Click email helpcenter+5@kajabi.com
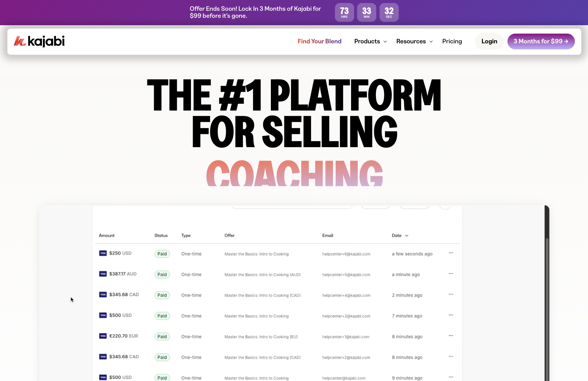Screen dimensions: 588x381 tap(346, 275)
